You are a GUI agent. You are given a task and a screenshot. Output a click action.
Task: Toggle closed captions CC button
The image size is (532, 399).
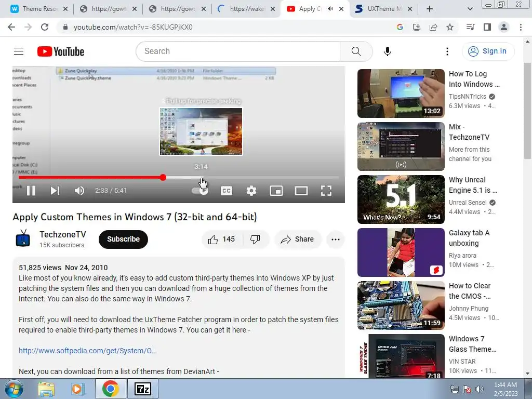point(227,191)
